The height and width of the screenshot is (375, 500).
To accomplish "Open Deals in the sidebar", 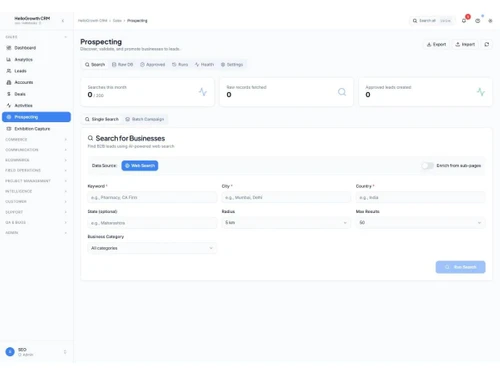I will pyautogui.click(x=36, y=94).
